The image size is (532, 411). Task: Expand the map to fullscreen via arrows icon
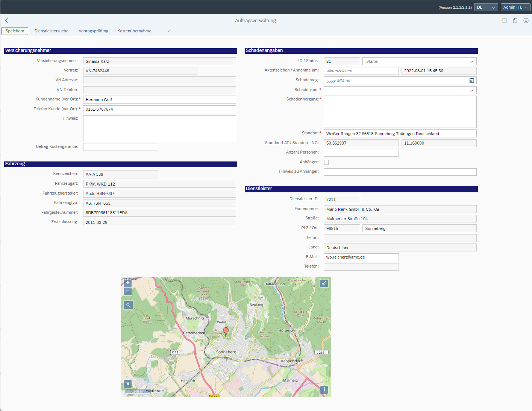(x=324, y=283)
